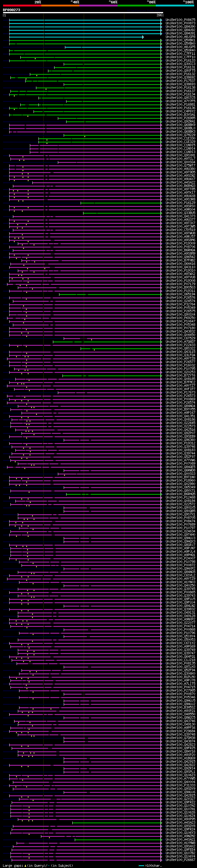
Task: Click the red 20% legend color bar
Action: pyautogui.click(x=22, y=6)
